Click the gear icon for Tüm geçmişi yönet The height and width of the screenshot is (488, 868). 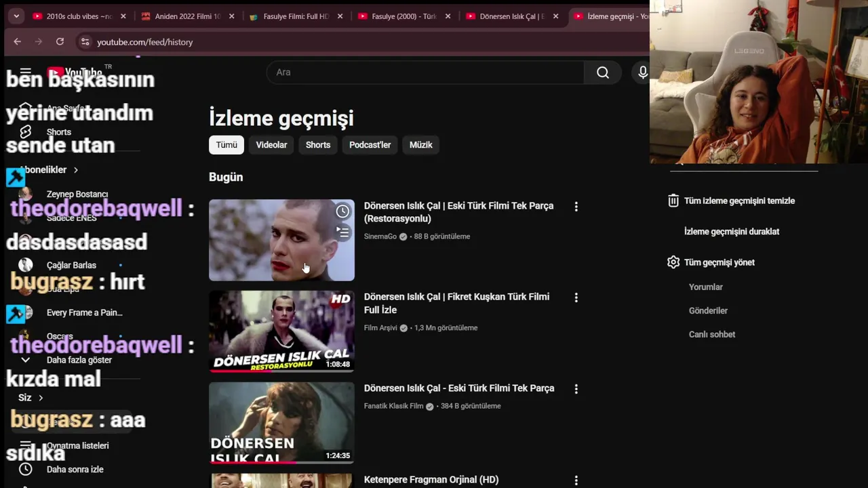click(673, 262)
